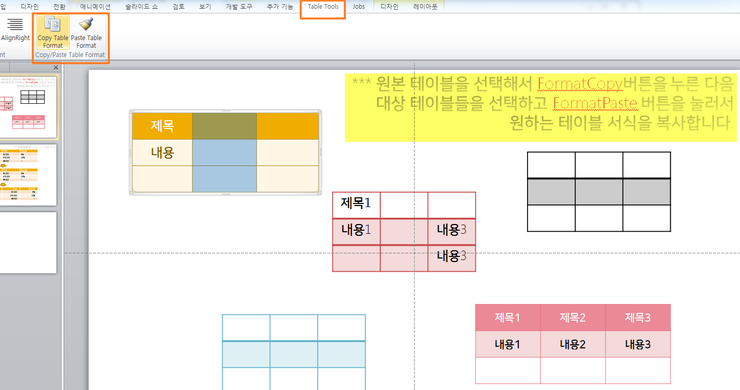Open the 보기 ribbon tab
Screen dimensions: 740x390
[x=205, y=7]
